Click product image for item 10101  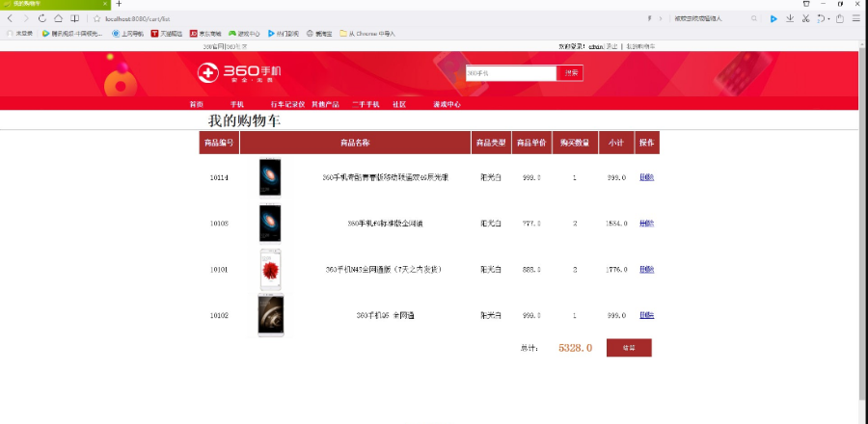click(x=271, y=269)
